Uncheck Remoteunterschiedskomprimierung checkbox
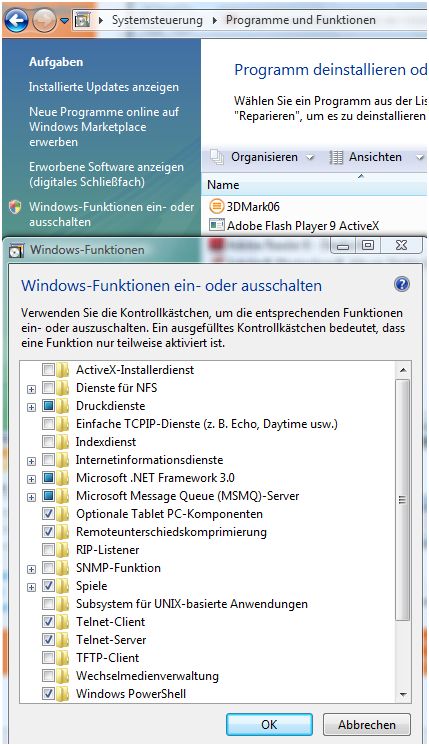 coord(48,532)
